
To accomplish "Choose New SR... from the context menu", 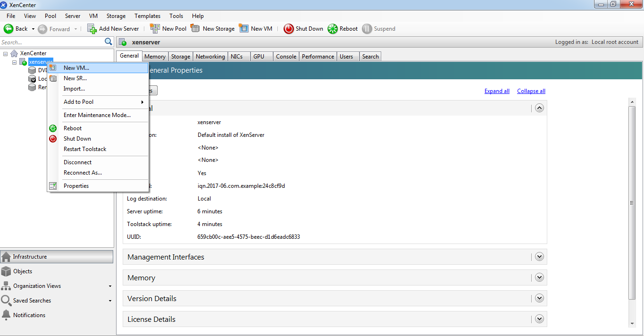I will click(x=98, y=78).
